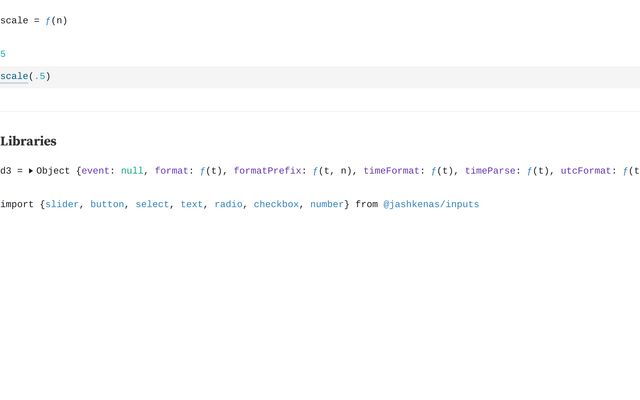Select the scale = f(n) cell
This screenshot has width=640, height=400.
coord(34,20)
